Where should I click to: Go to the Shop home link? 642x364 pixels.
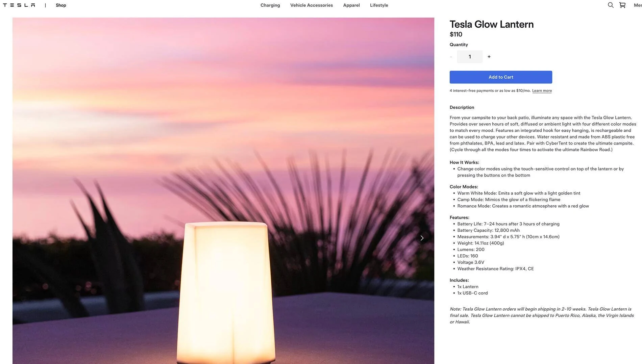(x=61, y=5)
